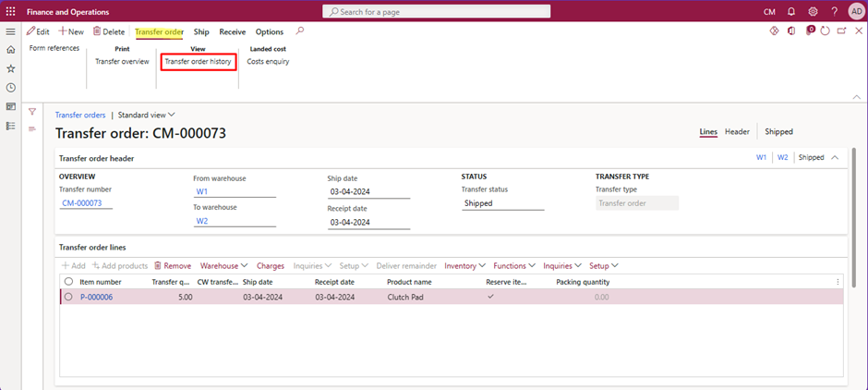The width and height of the screenshot is (868, 390).
Task: Open transfer number CM-000073 link
Action: [x=82, y=203]
